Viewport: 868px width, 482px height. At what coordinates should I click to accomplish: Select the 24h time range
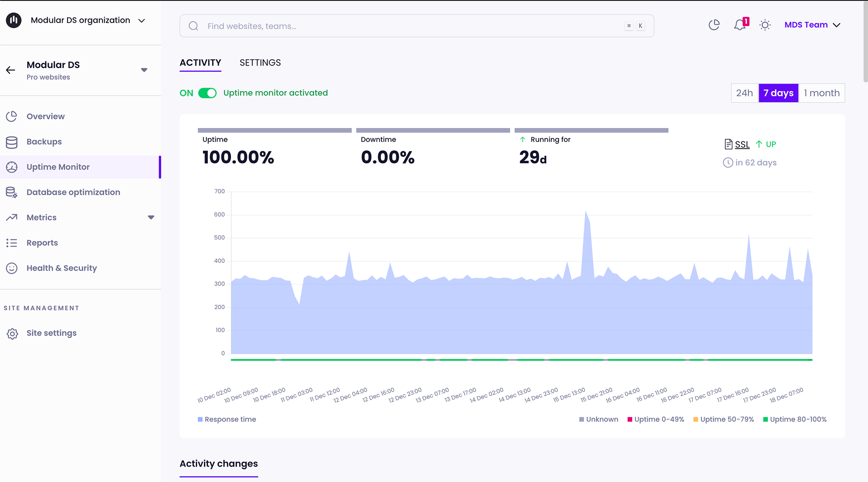(x=744, y=93)
